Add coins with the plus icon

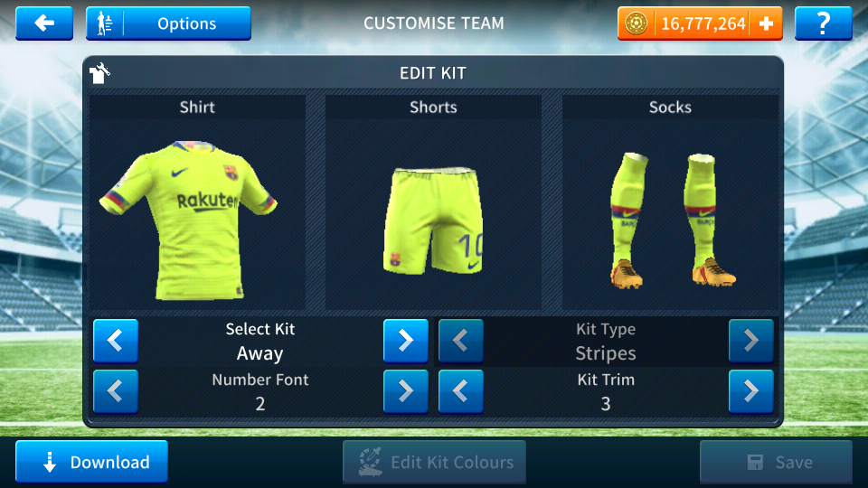766,23
